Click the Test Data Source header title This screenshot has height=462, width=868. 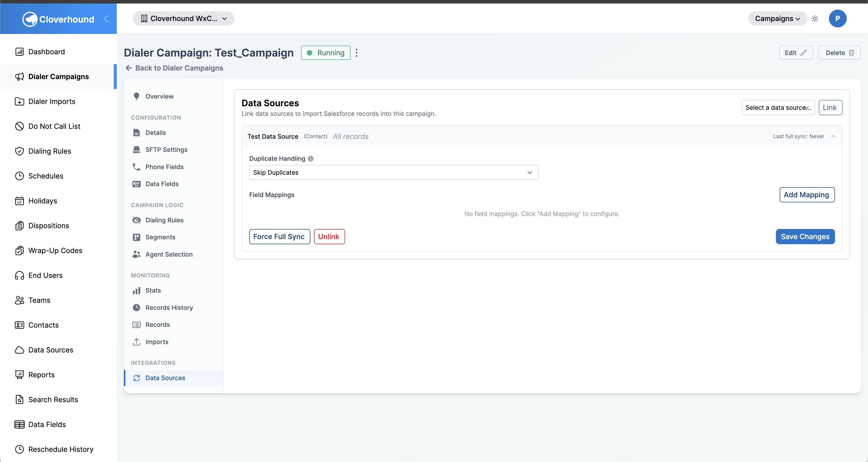click(273, 136)
